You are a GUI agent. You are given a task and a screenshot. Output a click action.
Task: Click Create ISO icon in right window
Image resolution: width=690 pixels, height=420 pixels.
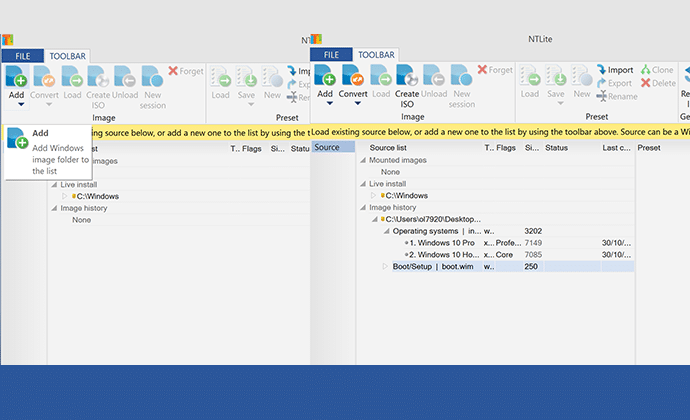point(407,75)
